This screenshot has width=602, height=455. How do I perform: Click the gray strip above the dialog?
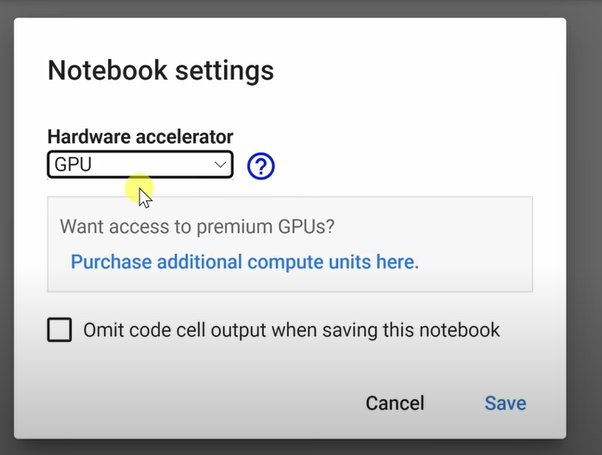pyautogui.click(x=300, y=8)
